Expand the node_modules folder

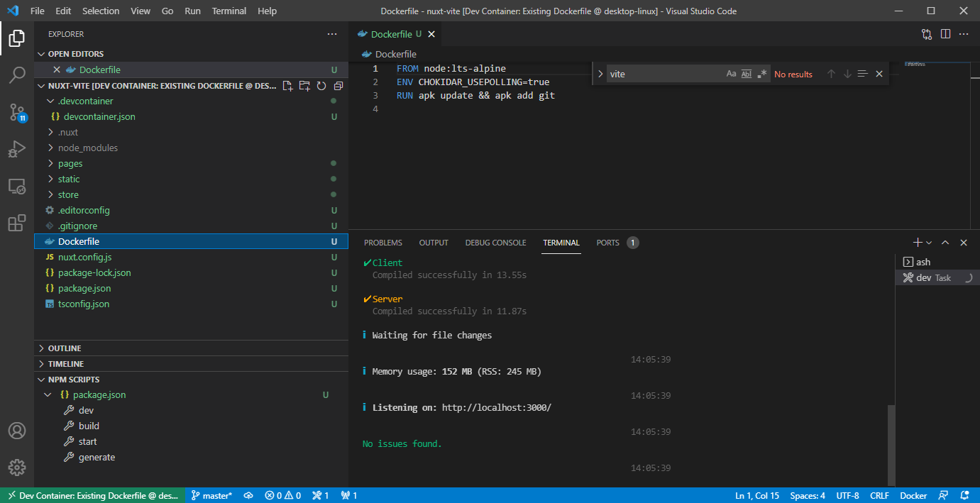tap(87, 148)
